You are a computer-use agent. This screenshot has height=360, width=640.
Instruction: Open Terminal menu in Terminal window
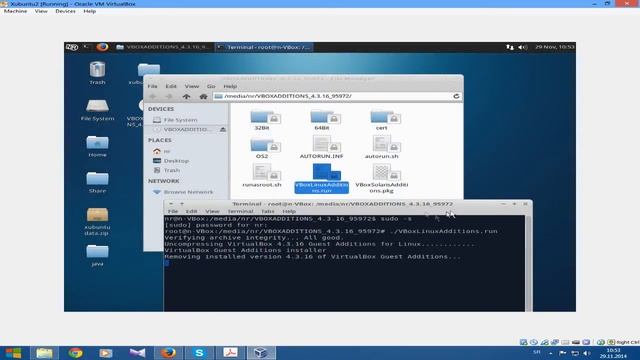(240, 211)
